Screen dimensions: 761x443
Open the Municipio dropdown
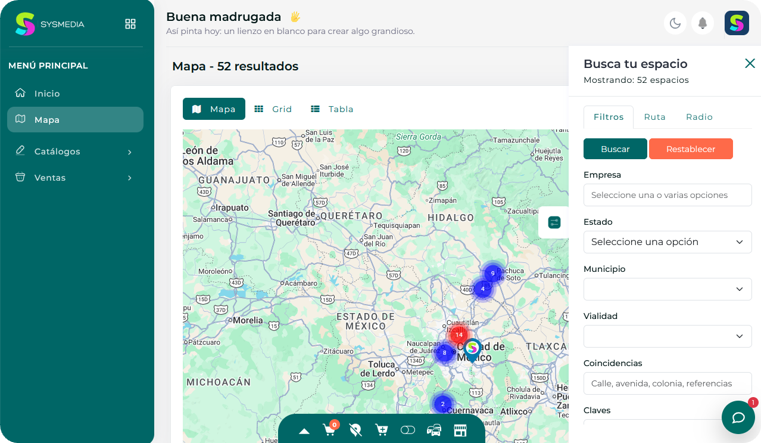[667, 289]
